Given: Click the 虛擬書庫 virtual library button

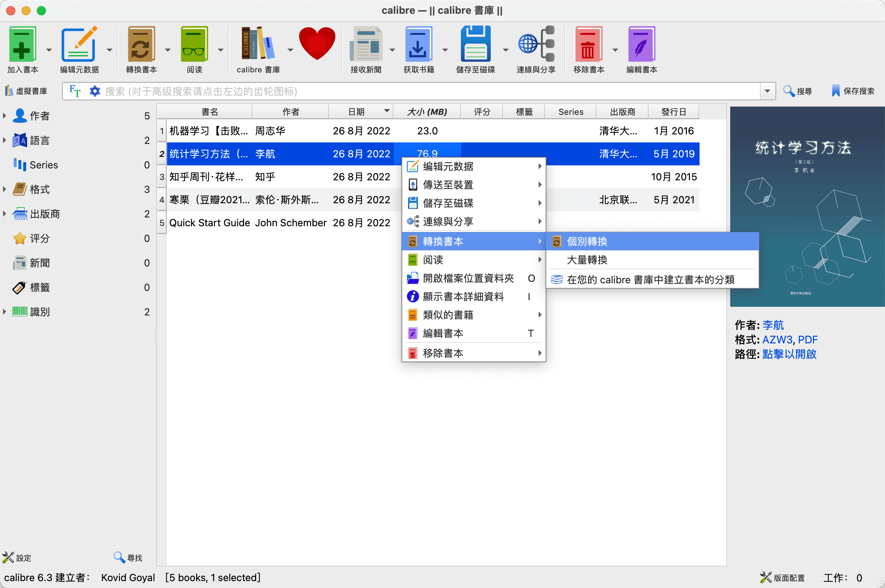Looking at the screenshot, I should click(26, 91).
